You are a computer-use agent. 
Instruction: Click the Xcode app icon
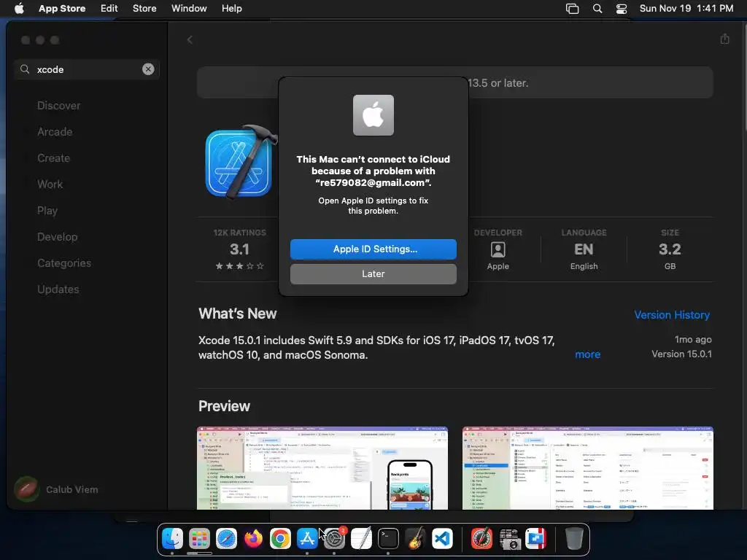coord(241,162)
